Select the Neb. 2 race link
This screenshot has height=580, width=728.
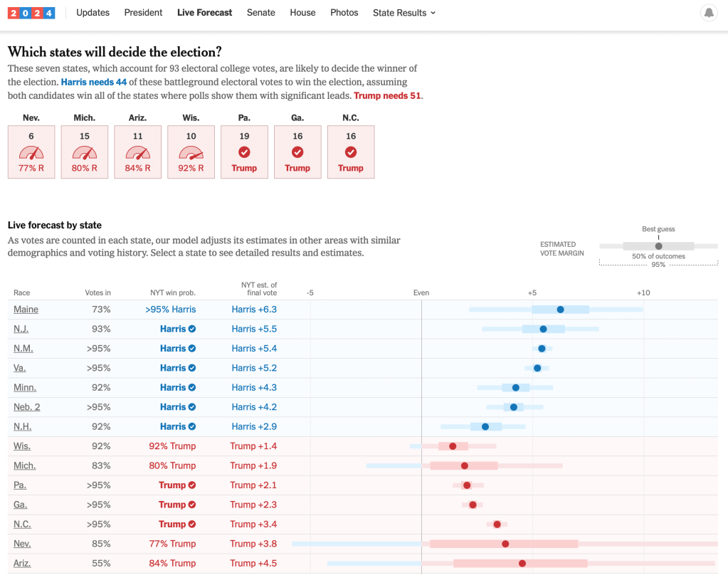tap(27, 407)
